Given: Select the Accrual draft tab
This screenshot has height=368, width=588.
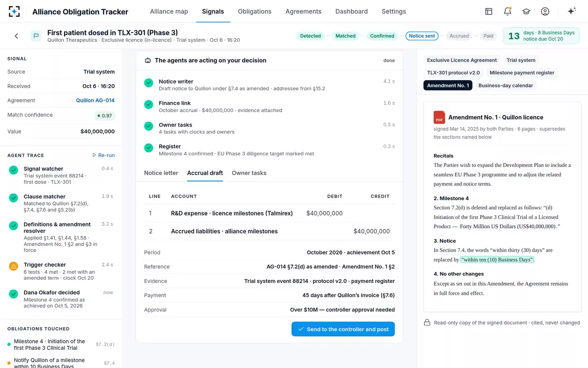Looking at the screenshot, I should tap(205, 173).
